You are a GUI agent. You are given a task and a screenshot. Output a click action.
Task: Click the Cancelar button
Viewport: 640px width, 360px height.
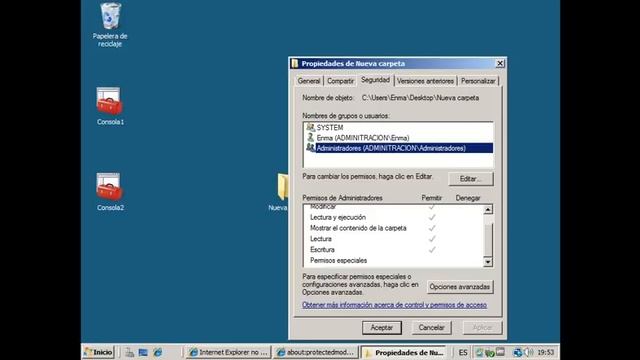[431, 327]
